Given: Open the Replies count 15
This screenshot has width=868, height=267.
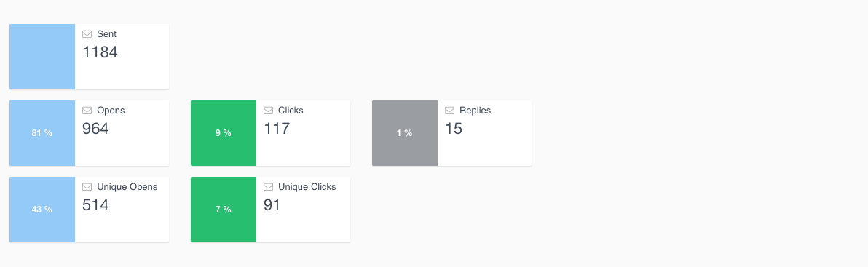Looking at the screenshot, I should coord(454,129).
